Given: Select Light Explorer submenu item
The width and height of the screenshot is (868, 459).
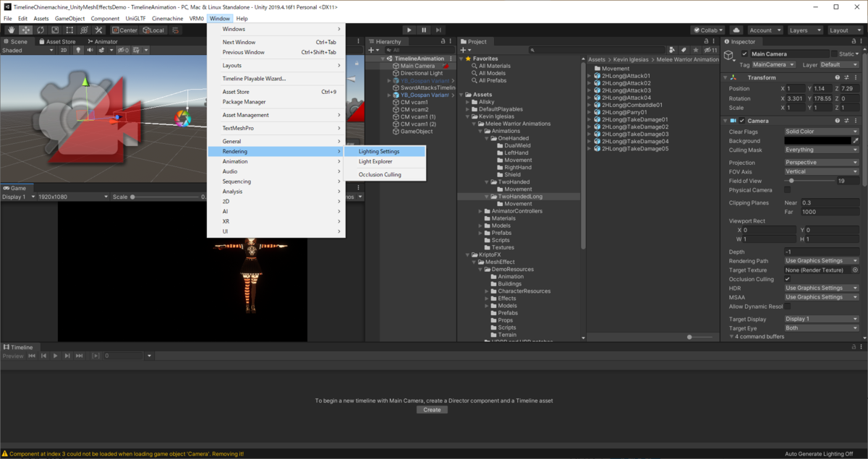Looking at the screenshot, I should point(384,162).
